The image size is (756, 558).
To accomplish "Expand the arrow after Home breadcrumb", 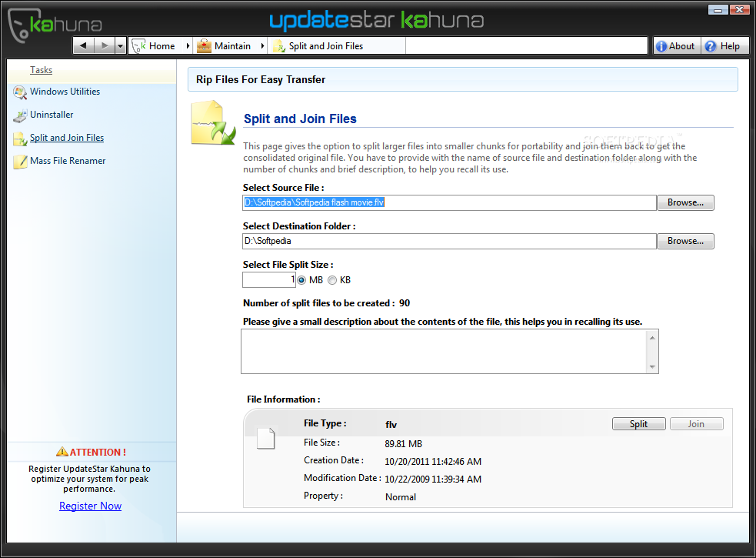I will coord(188,46).
